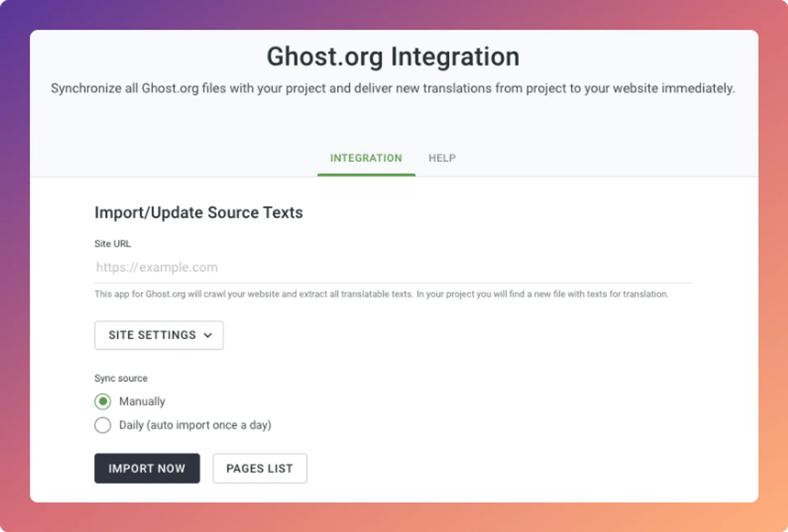This screenshot has width=788, height=532.
Task: Expand the Site Settings dropdown
Action: tap(159, 335)
